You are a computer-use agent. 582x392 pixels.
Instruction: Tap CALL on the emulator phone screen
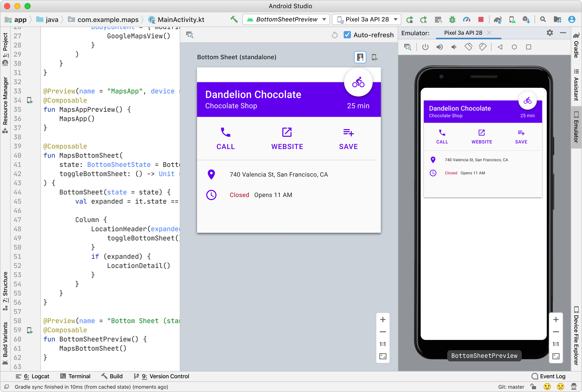(442, 137)
